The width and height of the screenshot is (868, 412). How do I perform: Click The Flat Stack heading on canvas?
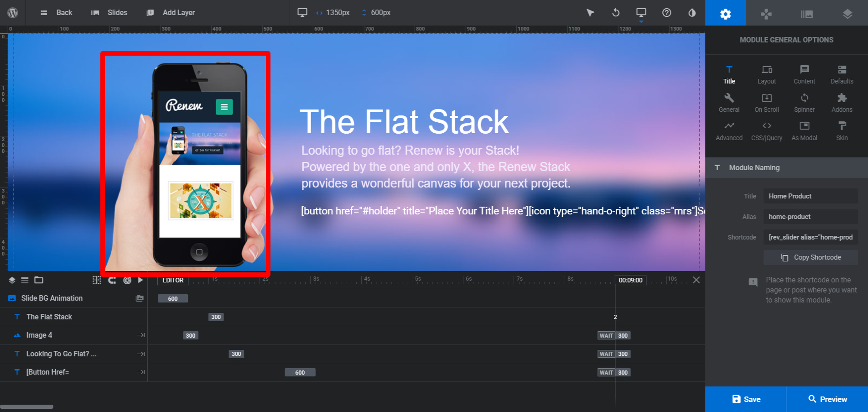[x=404, y=122]
